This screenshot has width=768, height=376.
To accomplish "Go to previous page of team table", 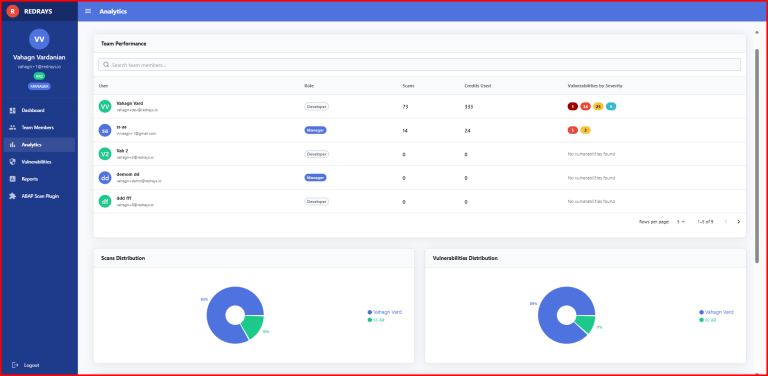I will (x=726, y=222).
